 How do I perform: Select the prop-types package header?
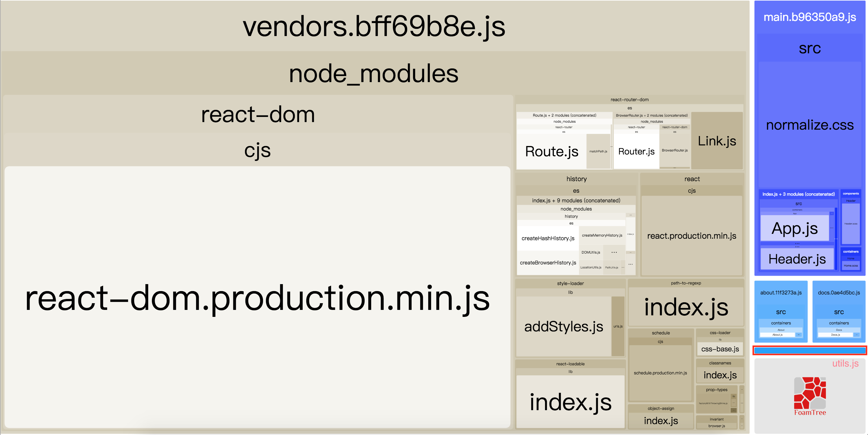tap(716, 390)
